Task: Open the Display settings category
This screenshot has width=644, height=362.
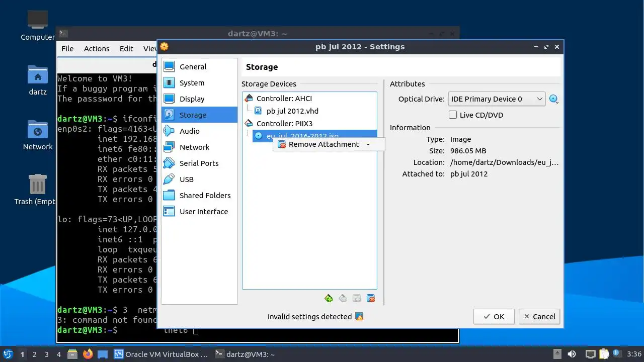Action: coord(199,99)
